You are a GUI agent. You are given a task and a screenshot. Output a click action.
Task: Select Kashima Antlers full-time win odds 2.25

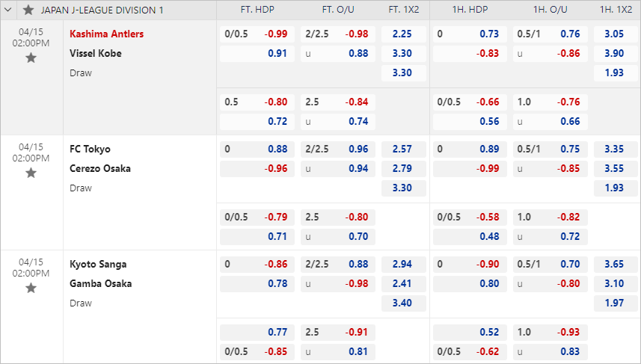click(x=403, y=34)
